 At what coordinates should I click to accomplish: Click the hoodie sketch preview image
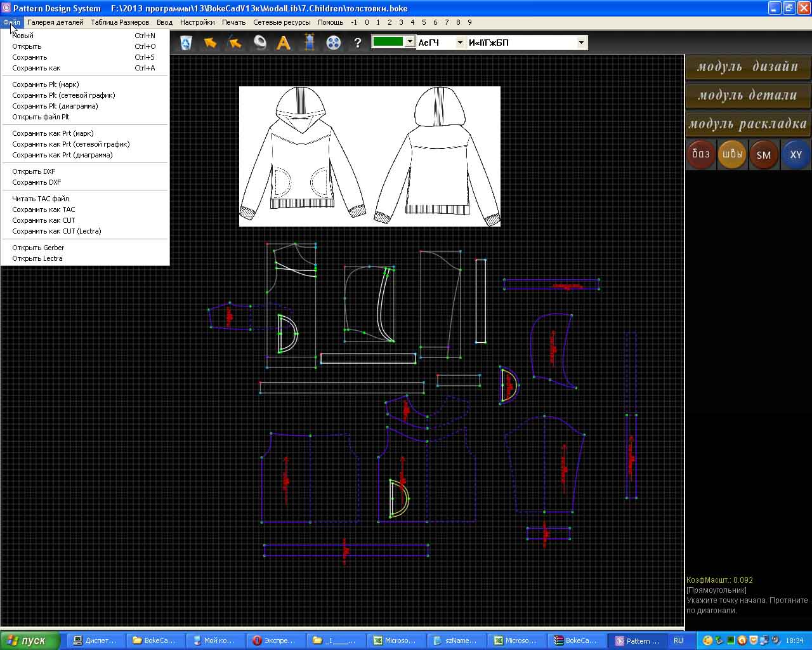point(369,156)
